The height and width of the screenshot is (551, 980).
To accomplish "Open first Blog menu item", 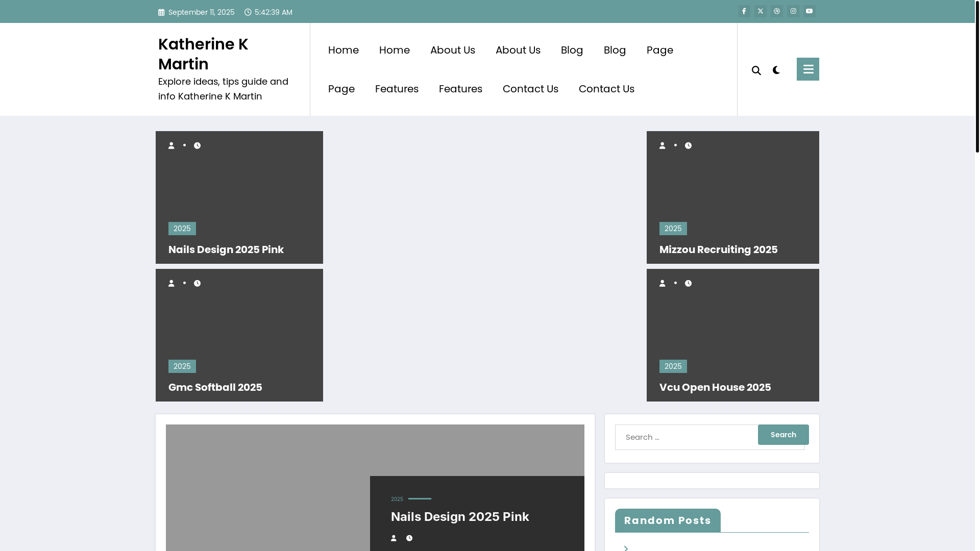I will pos(572,50).
